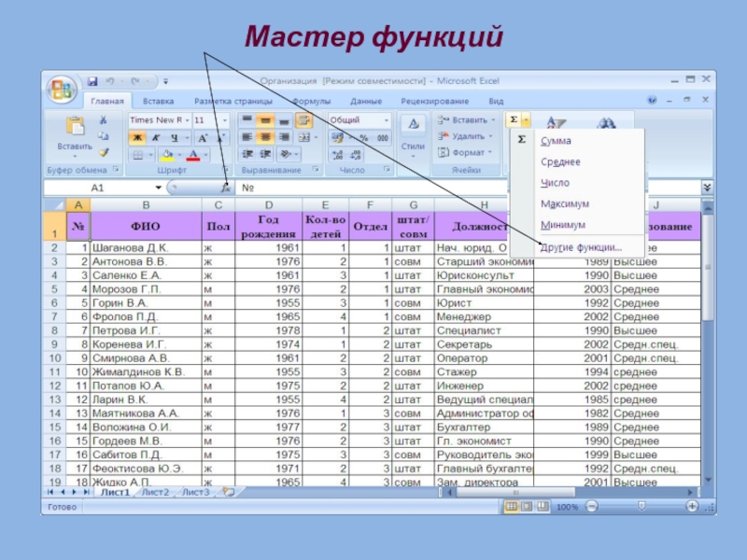747x560 pixels.
Task: Customize the Quick Access Toolbar dropdown
Action: tap(166, 81)
